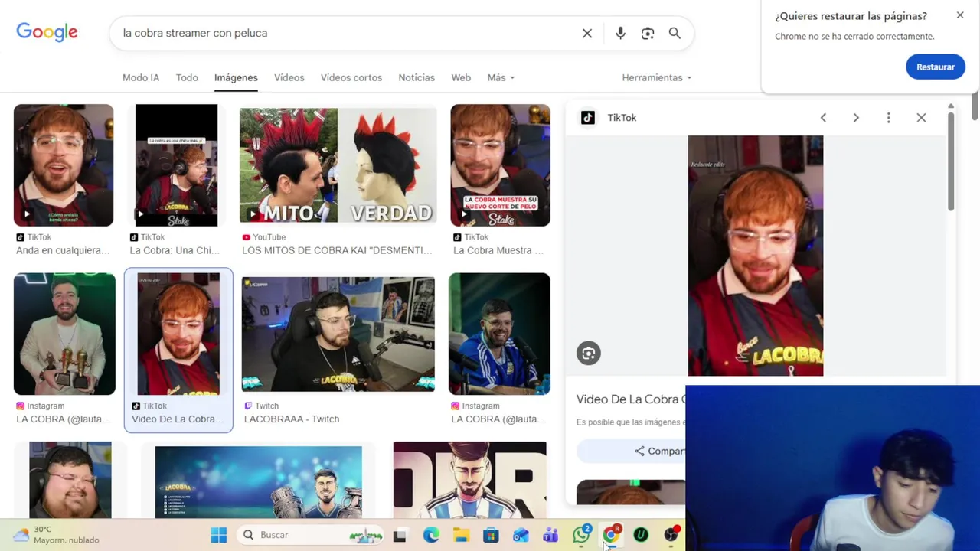Viewport: 980px width, 551px height.
Task: Select the Imágenes tab
Action: (x=236, y=77)
